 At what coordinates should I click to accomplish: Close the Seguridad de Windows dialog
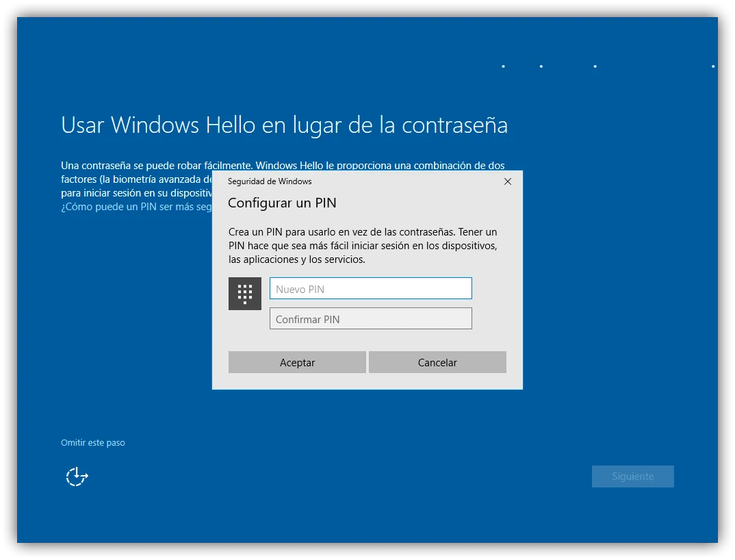point(507,181)
